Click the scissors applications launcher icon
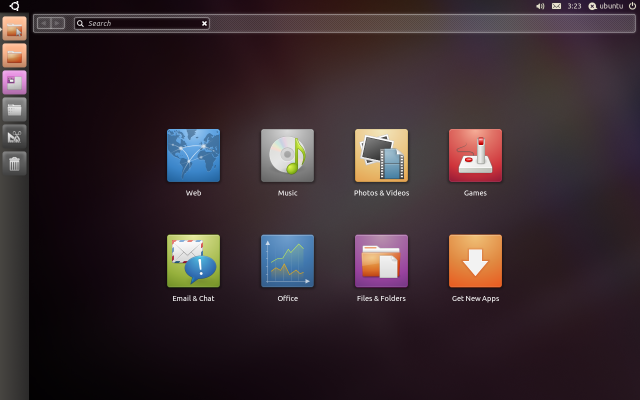The height and width of the screenshot is (400, 640). pos(14,136)
